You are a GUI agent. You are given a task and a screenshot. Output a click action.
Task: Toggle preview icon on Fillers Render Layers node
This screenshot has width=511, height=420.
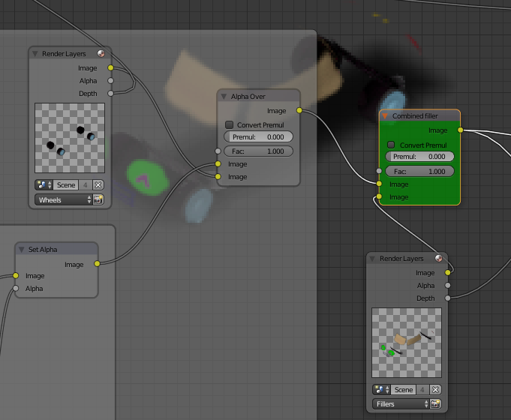click(438, 259)
